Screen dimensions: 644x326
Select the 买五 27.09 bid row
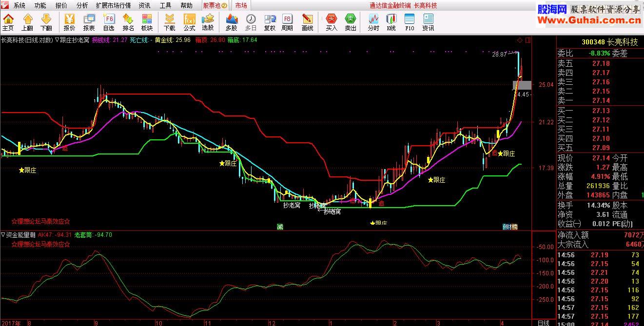click(x=600, y=148)
